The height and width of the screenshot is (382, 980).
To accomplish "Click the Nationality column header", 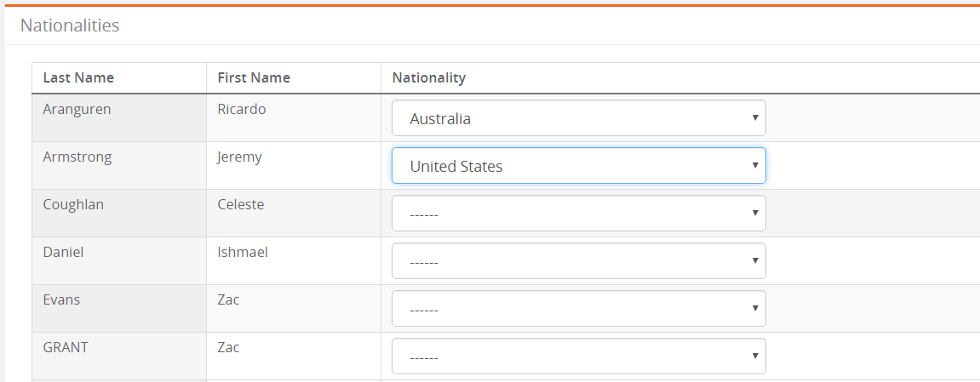I will point(429,77).
